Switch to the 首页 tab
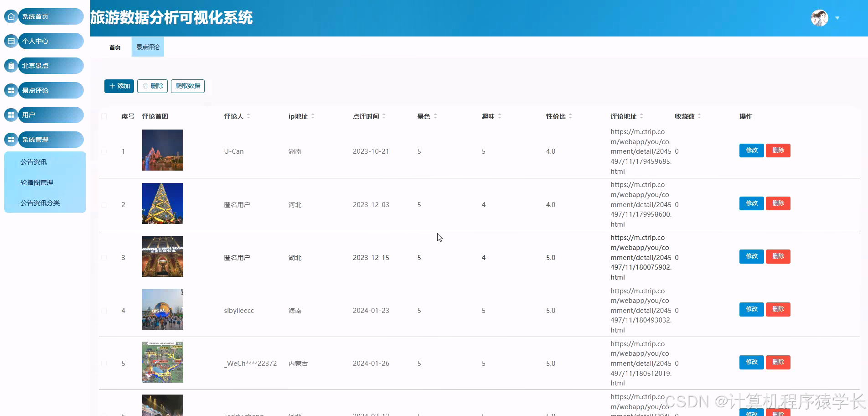 pyautogui.click(x=115, y=47)
